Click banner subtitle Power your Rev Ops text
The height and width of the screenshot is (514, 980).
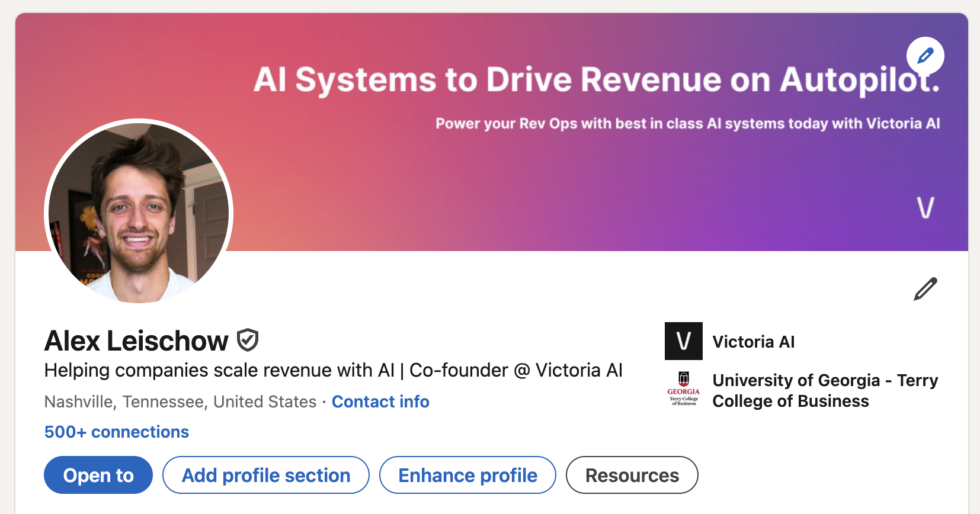[x=688, y=123]
